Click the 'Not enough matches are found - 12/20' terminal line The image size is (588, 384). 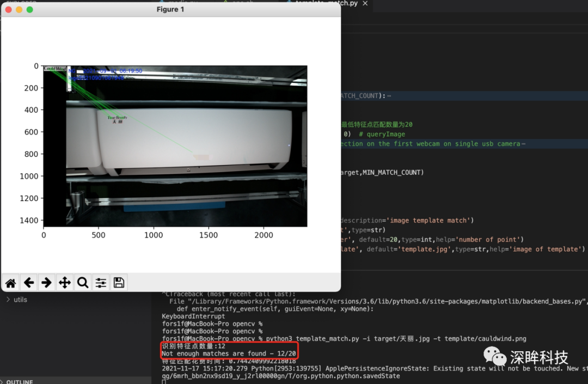tap(229, 353)
